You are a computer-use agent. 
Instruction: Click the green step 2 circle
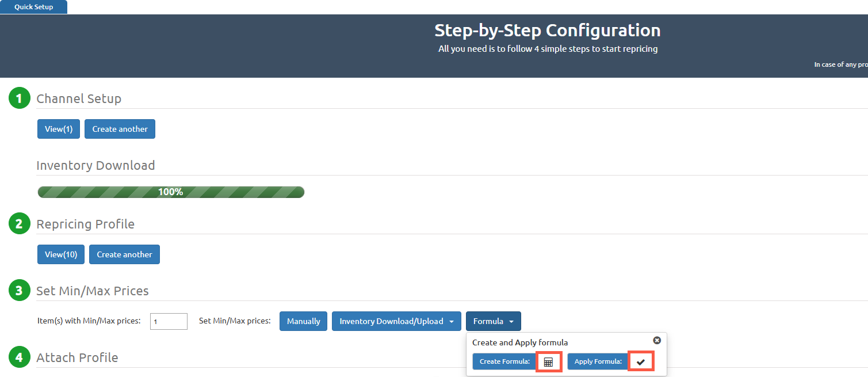pos(19,224)
